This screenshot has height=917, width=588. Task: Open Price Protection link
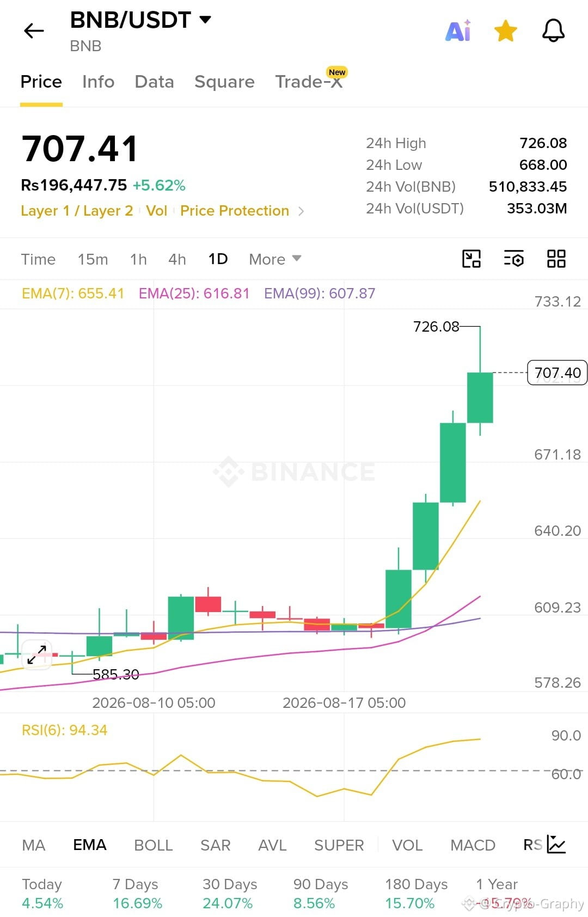[x=235, y=211]
